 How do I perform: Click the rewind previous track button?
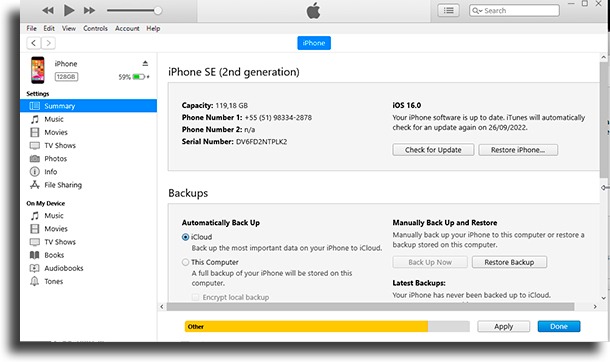point(48,10)
